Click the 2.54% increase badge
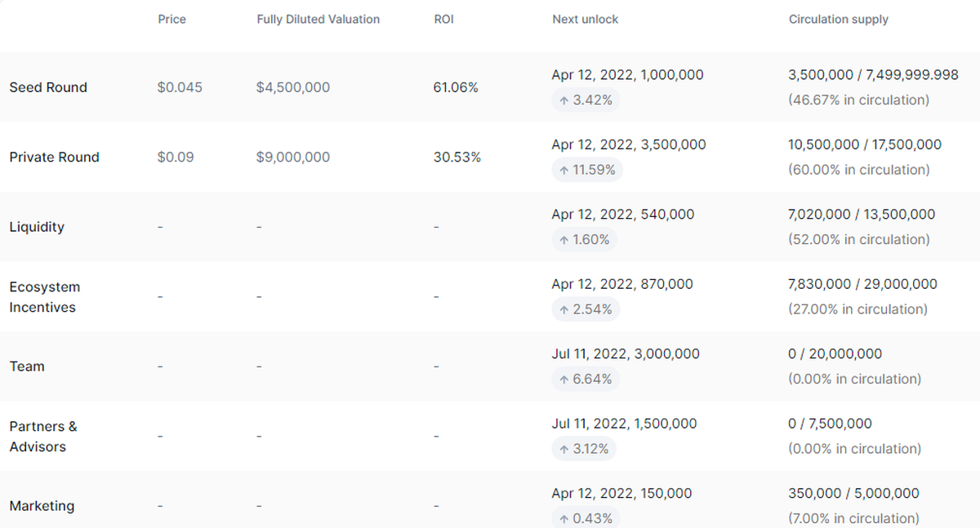Image resolution: width=980 pixels, height=528 pixels. (x=586, y=309)
